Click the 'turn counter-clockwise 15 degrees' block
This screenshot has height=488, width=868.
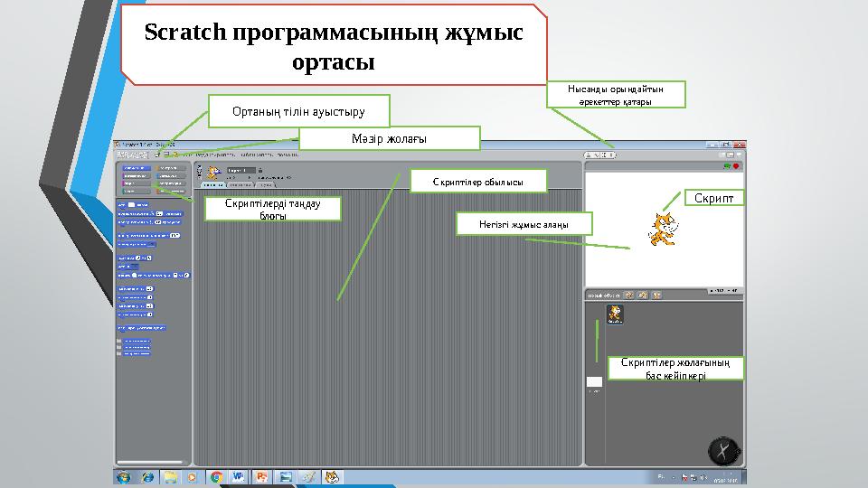(149, 222)
